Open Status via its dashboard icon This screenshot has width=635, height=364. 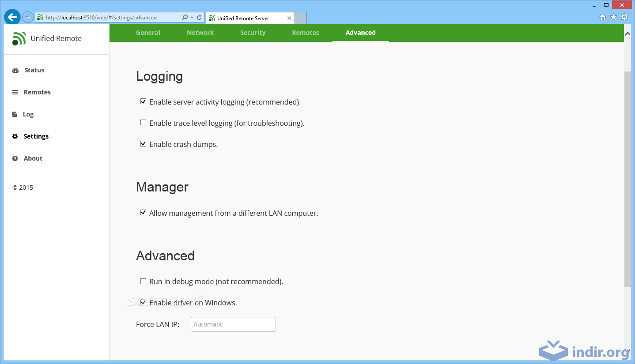tap(15, 71)
